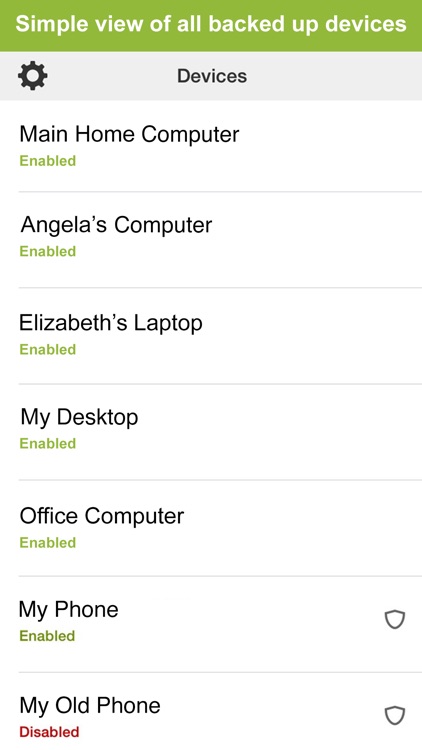Viewport: 422px width, 750px height.
Task: Select Angela's Computer from the list
Action: point(211,240)
